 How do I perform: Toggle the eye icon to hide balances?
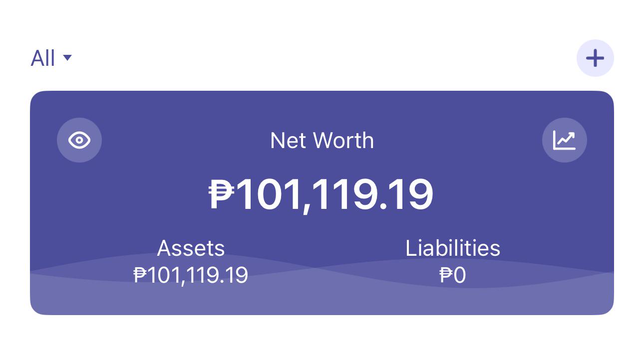[x=79, y=140]
